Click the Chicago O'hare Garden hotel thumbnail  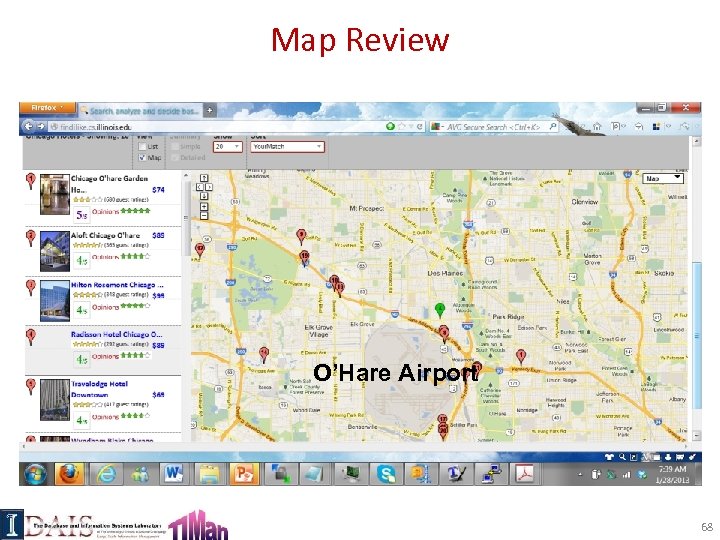point(55,194)
